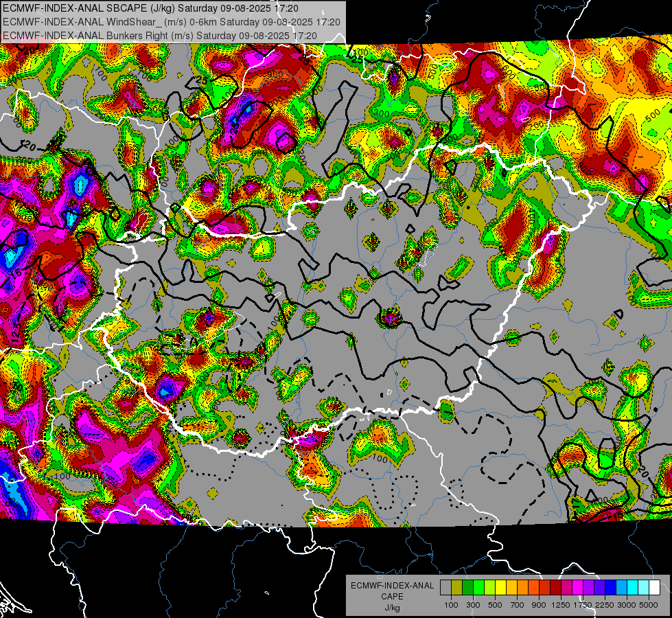Viewport: 672px width, 618px height.
Task: Select the cyan legend swatch
Action: 633,588
